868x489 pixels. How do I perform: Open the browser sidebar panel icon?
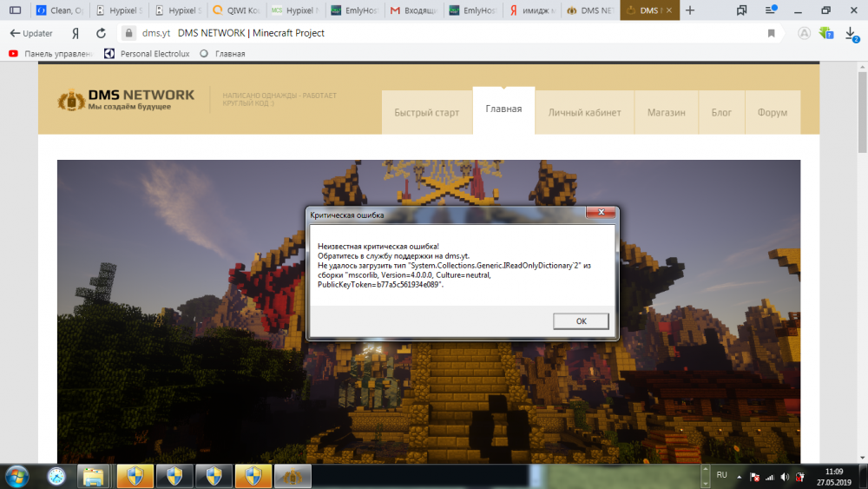15,10
